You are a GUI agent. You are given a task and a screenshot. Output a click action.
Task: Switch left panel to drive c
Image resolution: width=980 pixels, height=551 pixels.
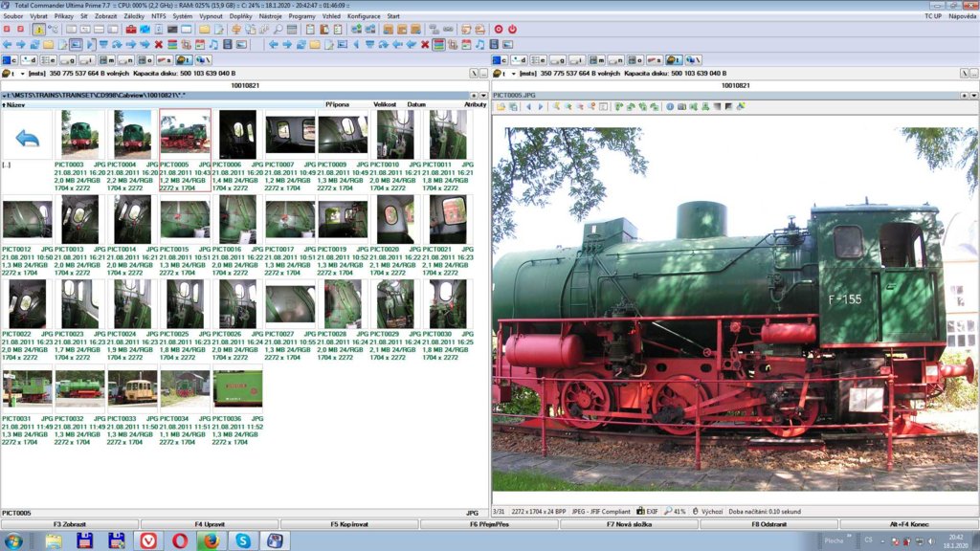click(x=10, y=60)
